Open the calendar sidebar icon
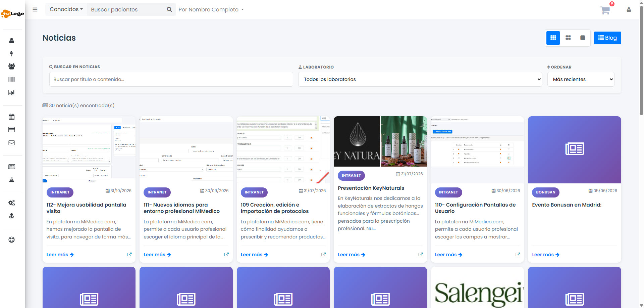644x308 pixels. point(12,117)
